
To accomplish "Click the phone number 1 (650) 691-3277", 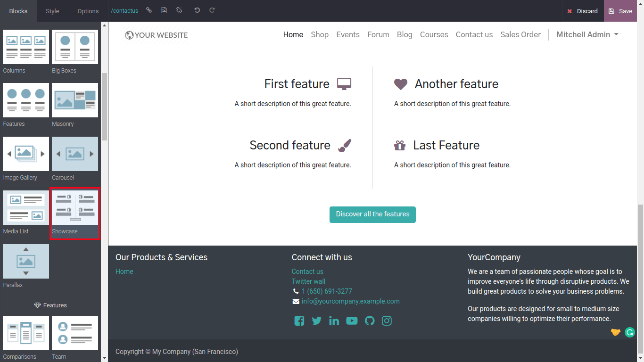I will coord(327,291).
